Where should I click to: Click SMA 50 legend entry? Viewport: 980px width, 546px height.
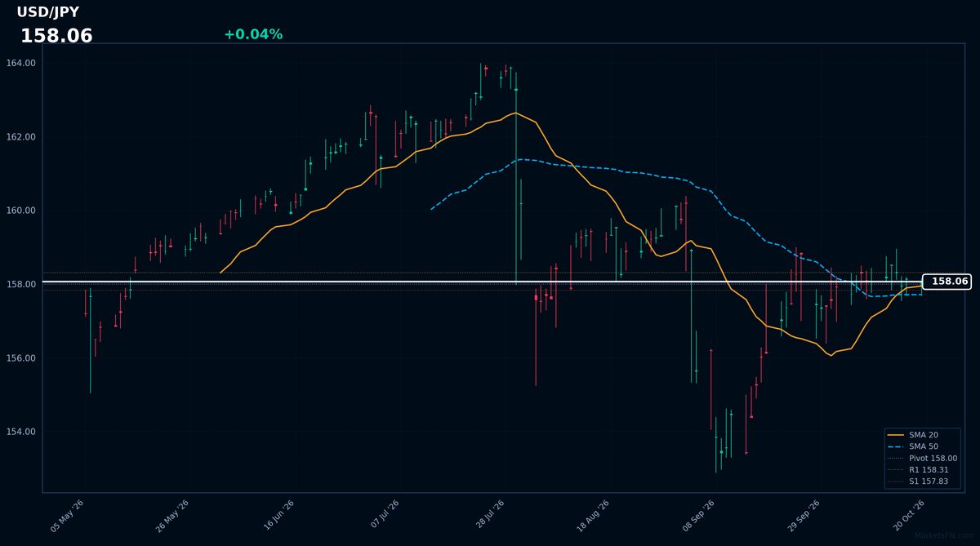[913, 446]
